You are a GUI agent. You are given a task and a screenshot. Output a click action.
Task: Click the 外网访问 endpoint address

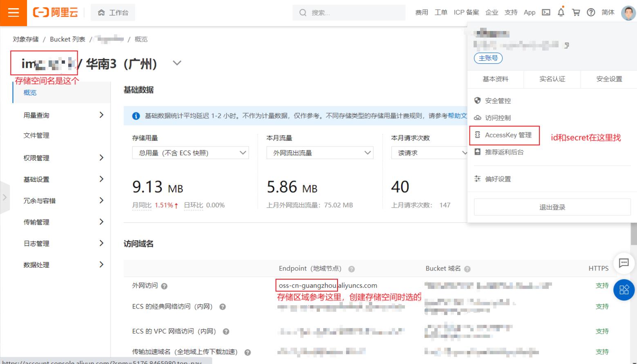pos(328,286)
